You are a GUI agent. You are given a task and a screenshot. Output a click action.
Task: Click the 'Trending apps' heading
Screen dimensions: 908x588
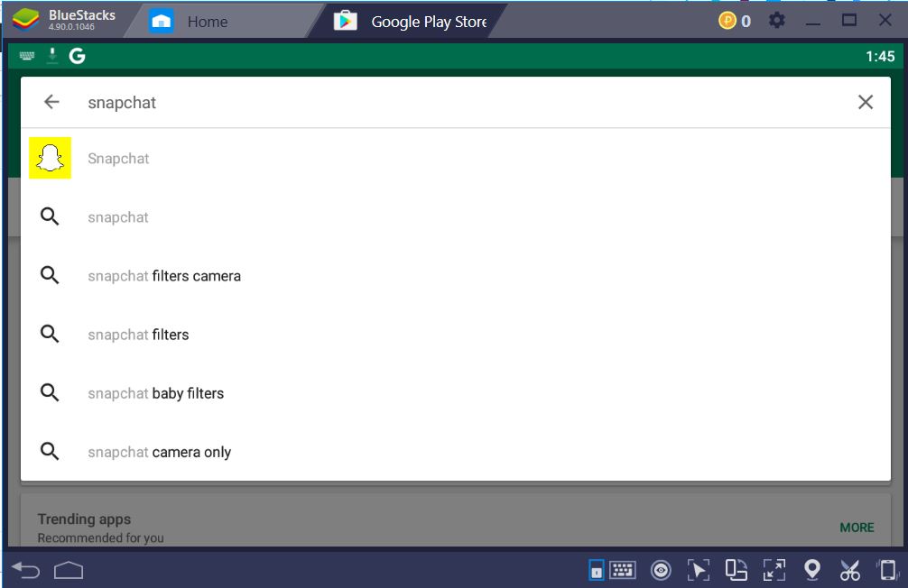coord(84,519)
